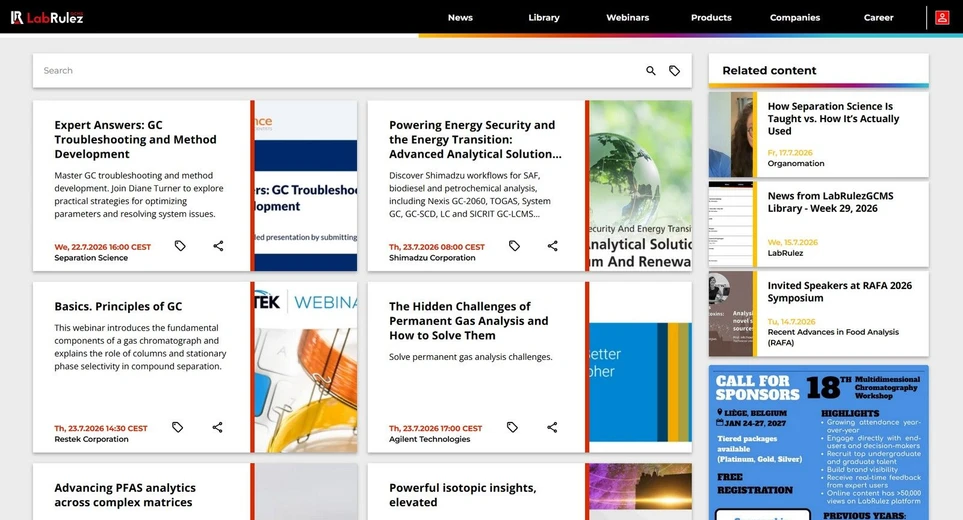Click the LabRulez logo
Image resolution: width=963 pixels, height=520 pixels.
[47, 17]
